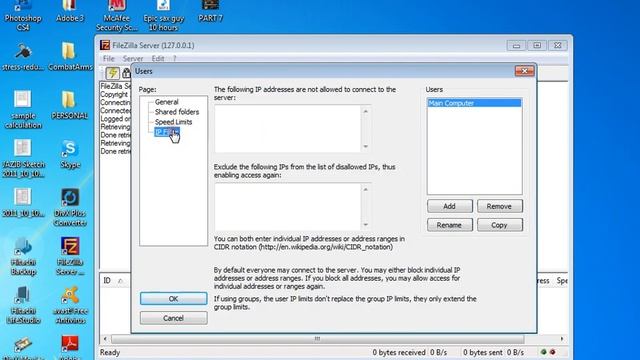Click excluded IPs text box
Image resolution: width=640 pixels, height=360 pixels.
pos(287,207)
